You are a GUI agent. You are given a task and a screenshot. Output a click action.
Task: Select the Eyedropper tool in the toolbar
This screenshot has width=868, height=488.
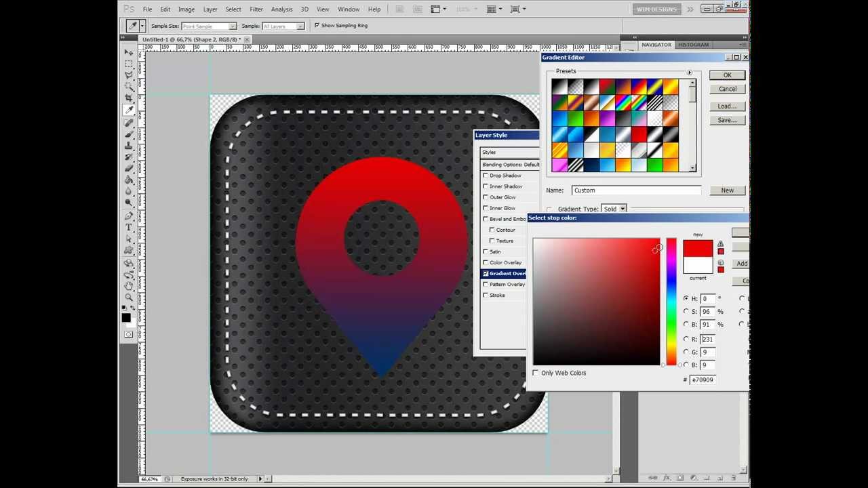(x=129, y=109)
